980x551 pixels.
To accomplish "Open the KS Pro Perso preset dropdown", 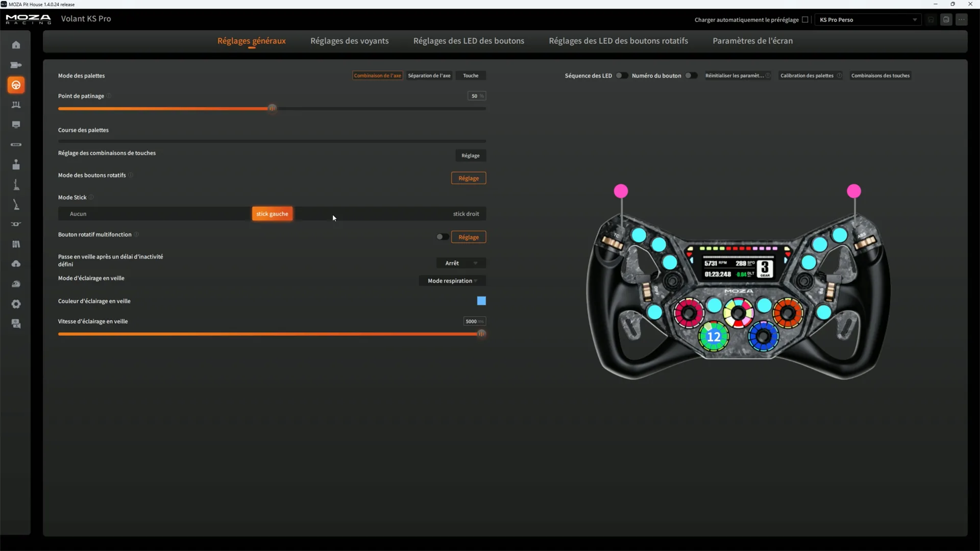I will point(868,20).
